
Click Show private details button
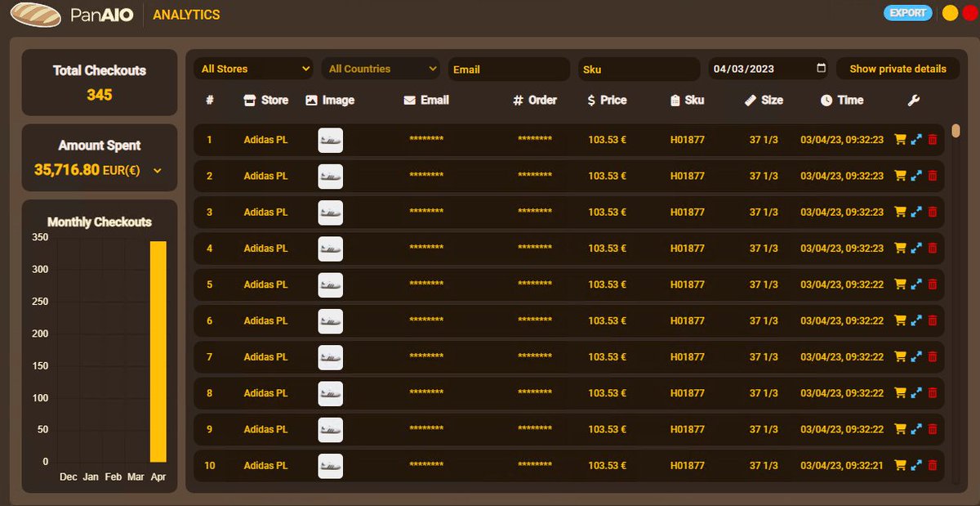898,69
